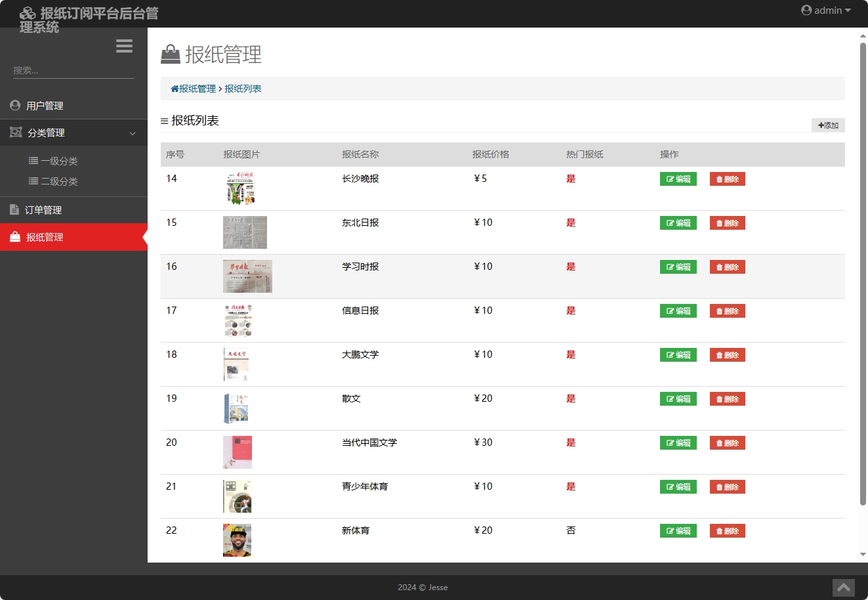
Task: Click the 搜索 search input field
Action: (x=72, y=70)
